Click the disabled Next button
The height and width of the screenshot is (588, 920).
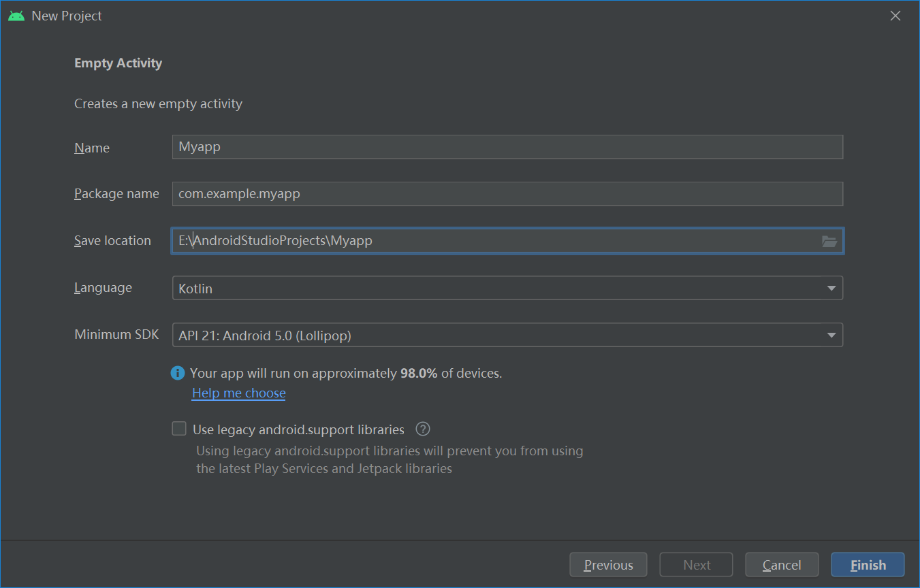click(697, 565)
